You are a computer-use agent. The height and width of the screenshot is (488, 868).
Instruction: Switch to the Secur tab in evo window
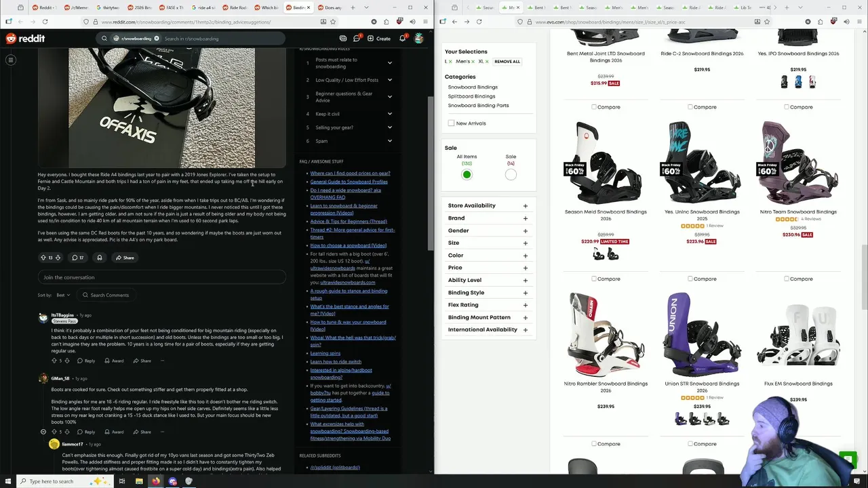coord(486,7)
